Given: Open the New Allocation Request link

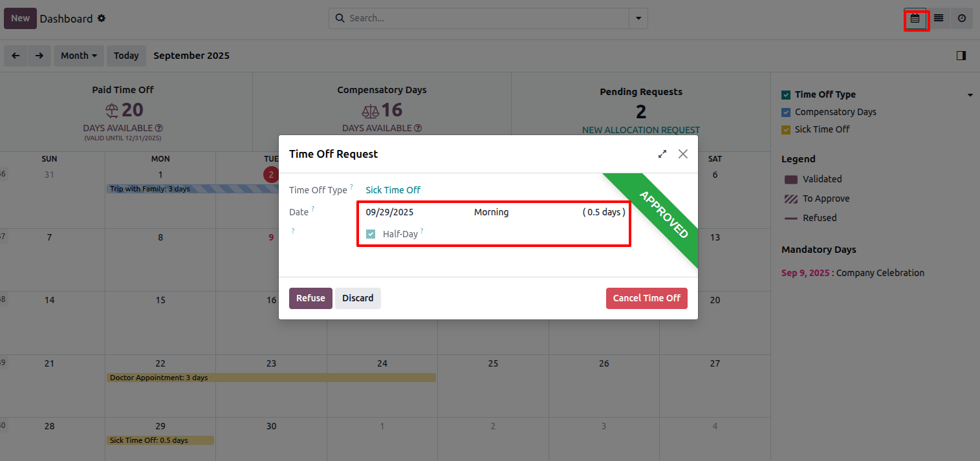Looking at the screenshot, I should (x=641, y=130).
